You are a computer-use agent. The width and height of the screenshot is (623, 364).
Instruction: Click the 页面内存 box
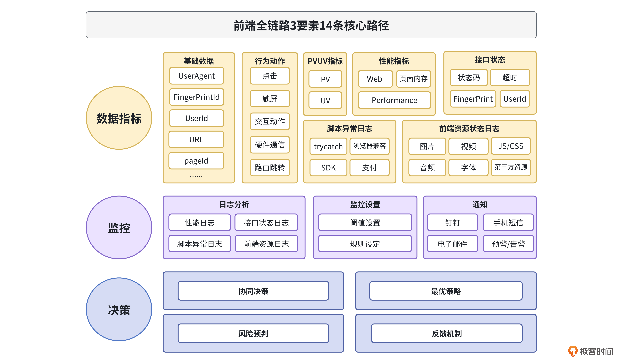coord(413,79)
